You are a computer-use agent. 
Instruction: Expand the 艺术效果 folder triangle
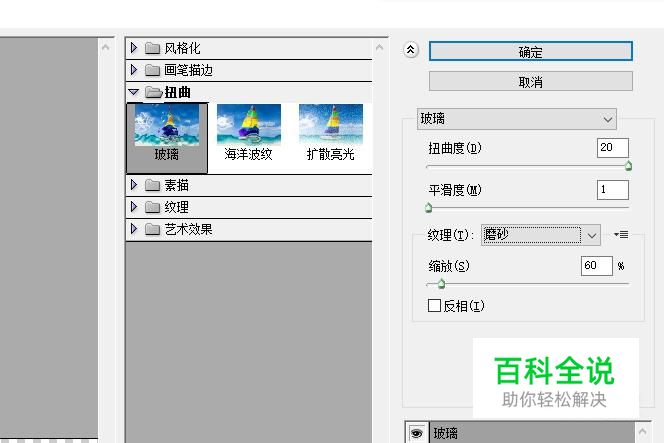134,229
